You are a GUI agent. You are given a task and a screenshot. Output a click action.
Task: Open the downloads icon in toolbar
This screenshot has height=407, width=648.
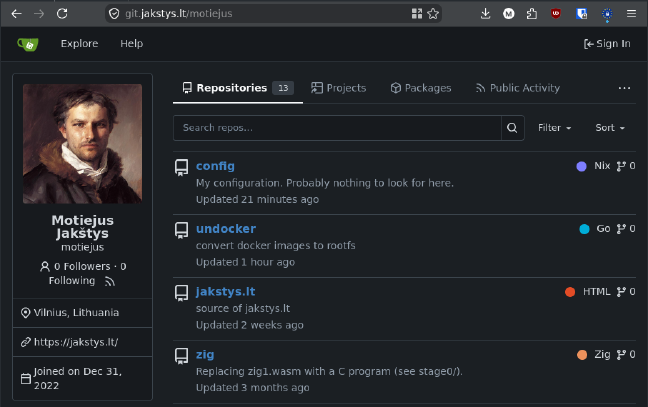click(x=486, y=14)
